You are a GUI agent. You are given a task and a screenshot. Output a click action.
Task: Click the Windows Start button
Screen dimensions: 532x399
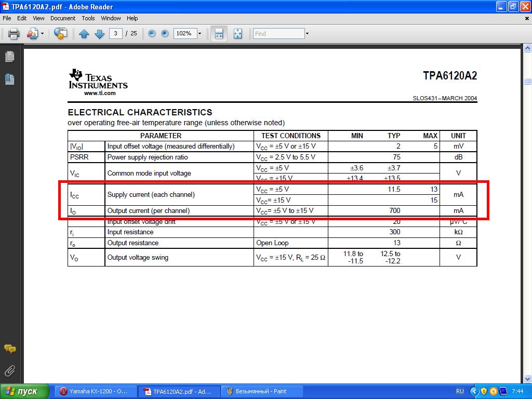pos(24,391)
